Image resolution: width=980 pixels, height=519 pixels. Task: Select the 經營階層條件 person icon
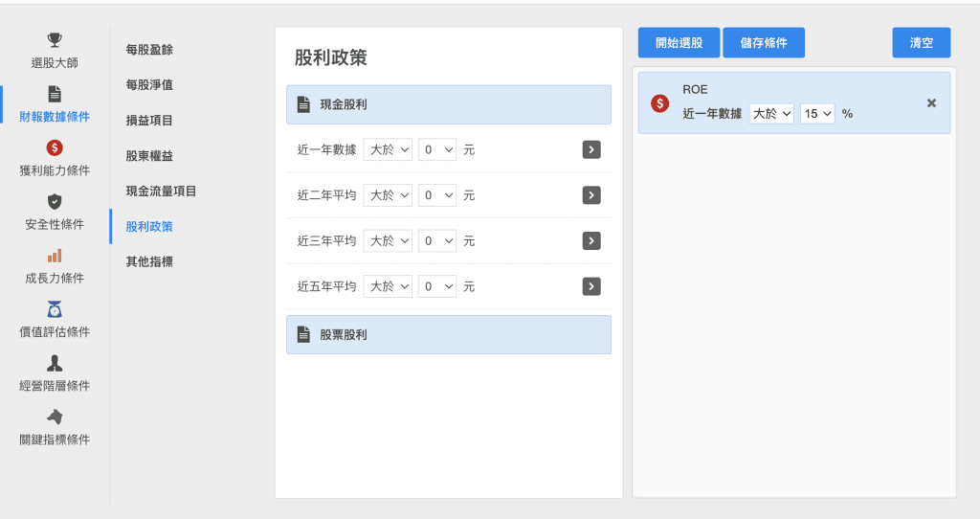click(x=55, y=363)
